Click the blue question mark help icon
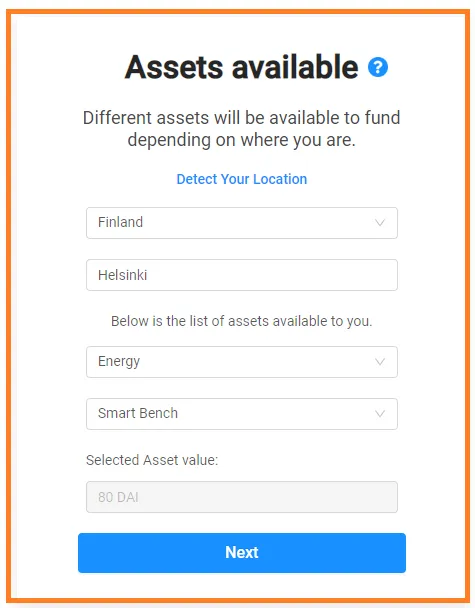This screenshot has width=475, height=608. pos(378,67)
